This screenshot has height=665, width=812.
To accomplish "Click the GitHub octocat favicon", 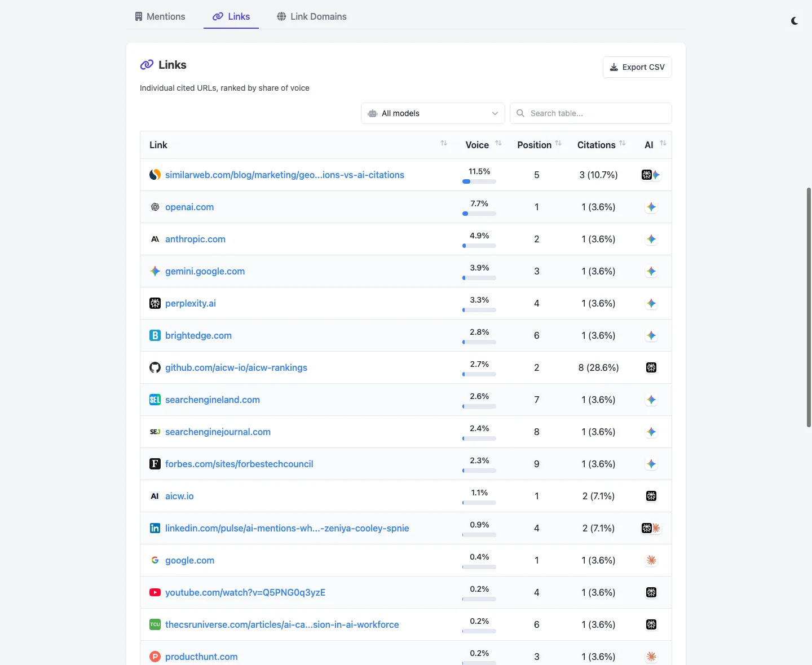I will [x=155, y=367].
